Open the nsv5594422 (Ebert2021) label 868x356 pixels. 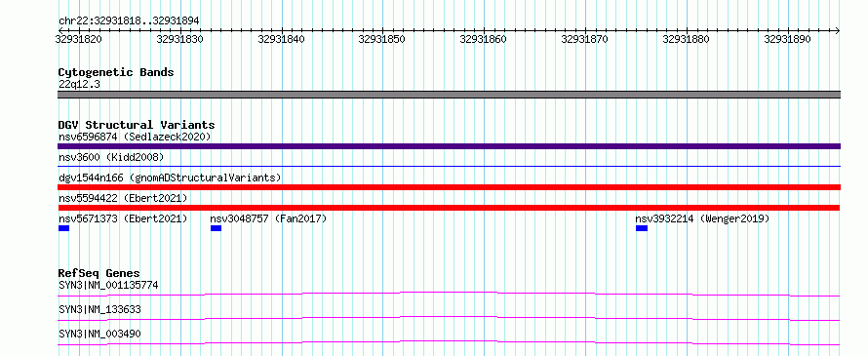pos(123,198)
